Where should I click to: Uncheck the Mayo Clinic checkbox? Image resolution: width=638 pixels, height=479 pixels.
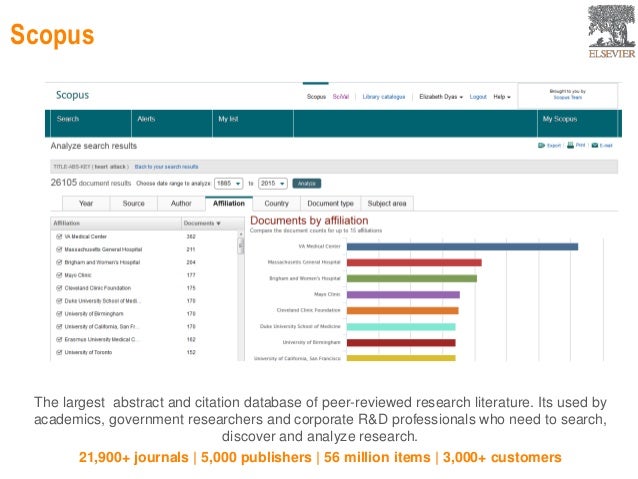coord(59,275)
